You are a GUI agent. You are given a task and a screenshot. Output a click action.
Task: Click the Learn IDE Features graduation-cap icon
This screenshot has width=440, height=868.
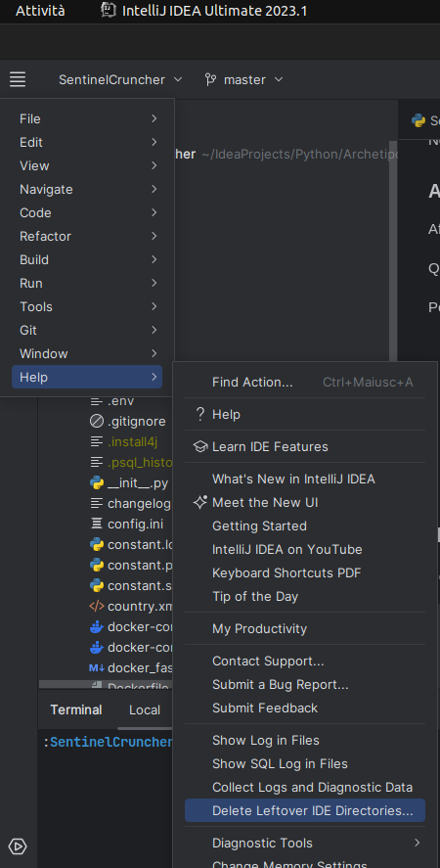[199, 446]
